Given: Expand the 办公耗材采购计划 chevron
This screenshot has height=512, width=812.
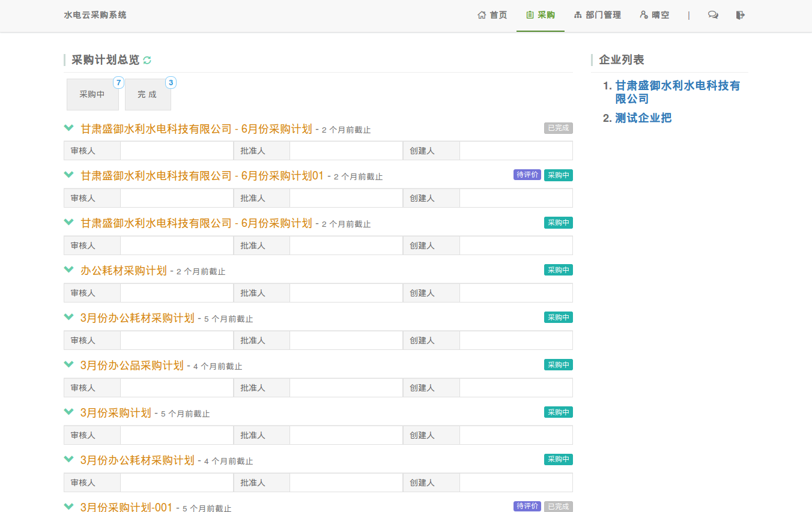Looking at the screenshot, I should coord(69,270).
